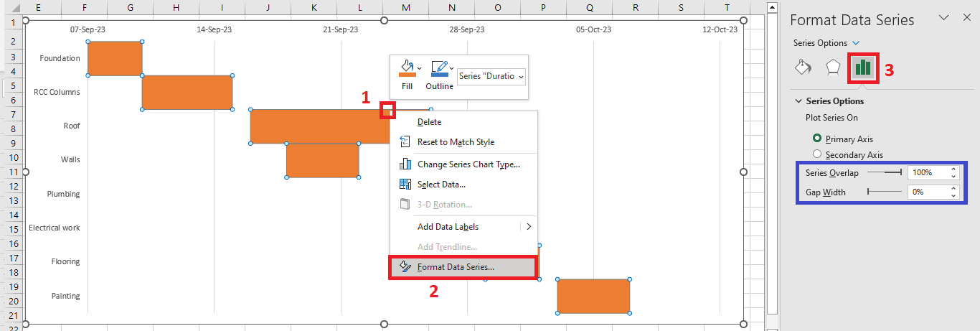Open the Effects pentagon tab icon
The image size is (980, 331).
click(x=833, y=67)
